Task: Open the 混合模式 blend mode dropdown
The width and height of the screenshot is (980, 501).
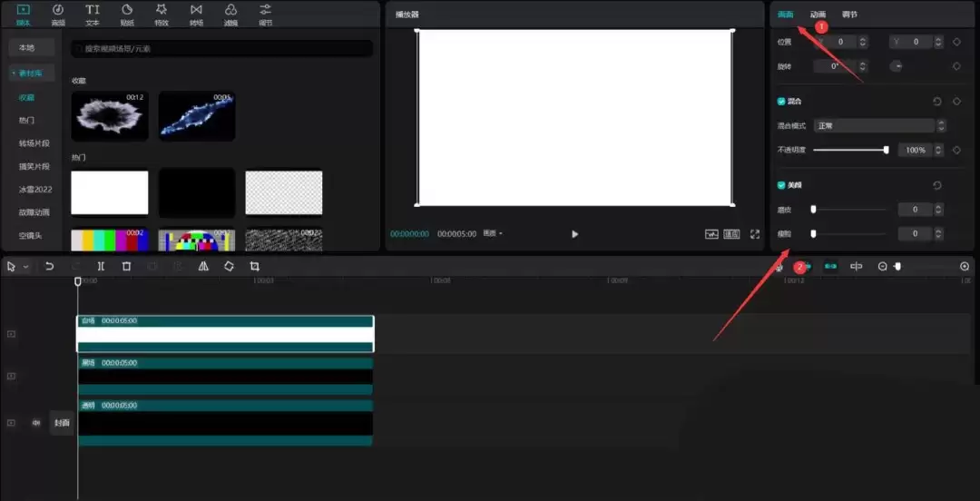Action: tap(879, 126)
